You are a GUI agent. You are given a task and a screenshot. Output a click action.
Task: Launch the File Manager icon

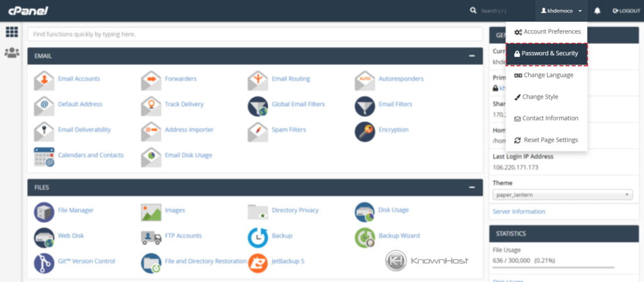pyautogui.click(x=44, y=212)
